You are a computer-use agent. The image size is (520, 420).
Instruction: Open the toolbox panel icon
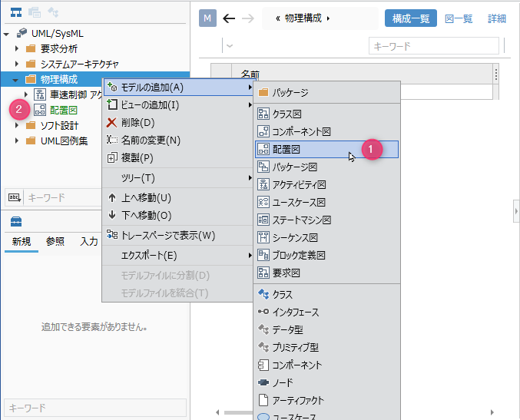pos(16,221)
